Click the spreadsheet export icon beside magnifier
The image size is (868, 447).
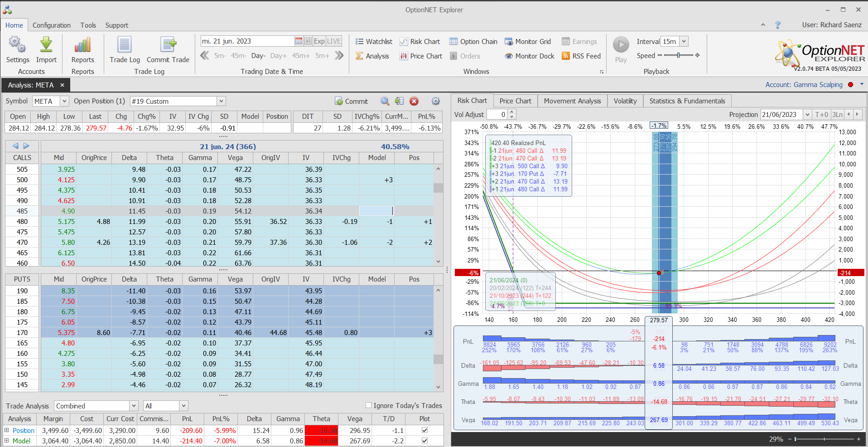click(x=399, y=101)
